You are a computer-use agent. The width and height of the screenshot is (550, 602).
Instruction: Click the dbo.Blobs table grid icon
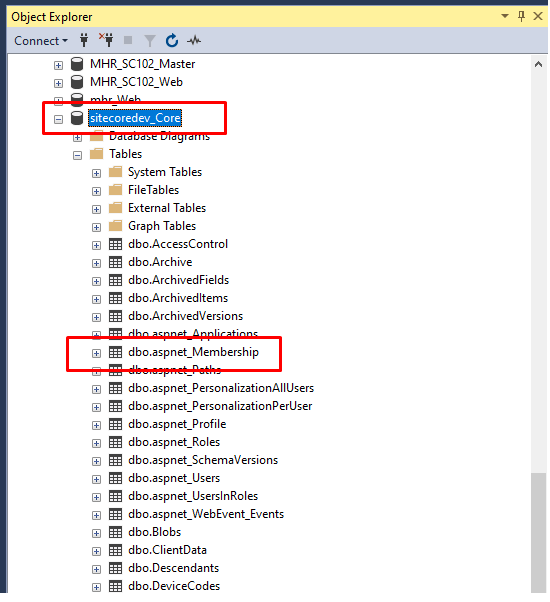pos(116,532)
